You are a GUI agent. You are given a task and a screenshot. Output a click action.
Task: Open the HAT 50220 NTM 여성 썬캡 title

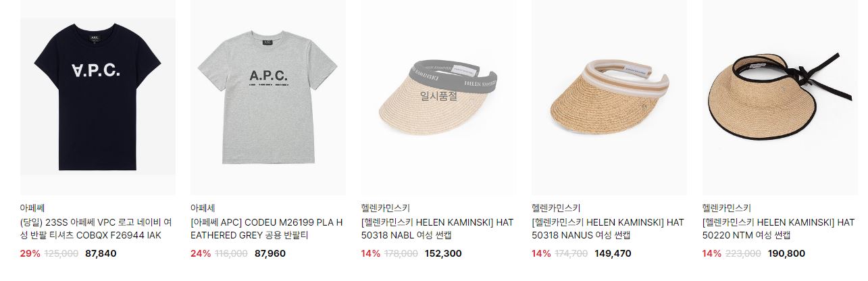[779, 228]
